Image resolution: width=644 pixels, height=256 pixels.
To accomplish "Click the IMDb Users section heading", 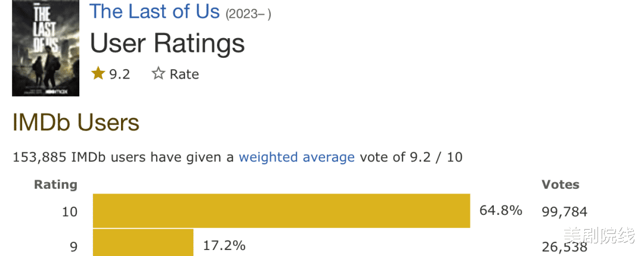I will click(x=76, y=123).
